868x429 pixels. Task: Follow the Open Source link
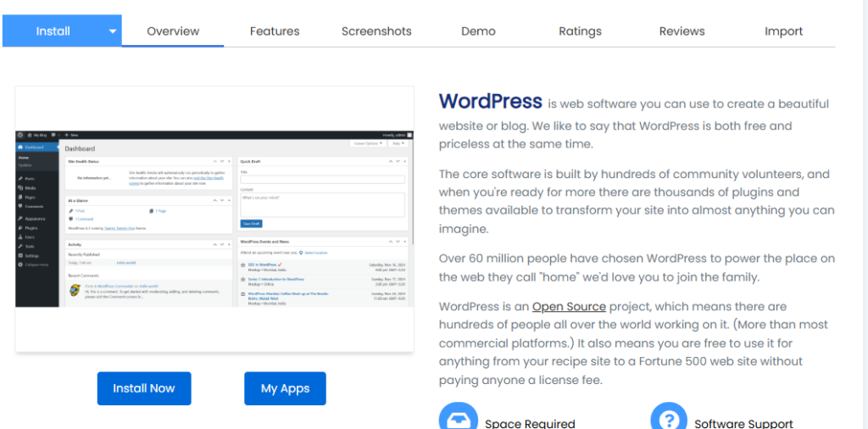(569, 306)
